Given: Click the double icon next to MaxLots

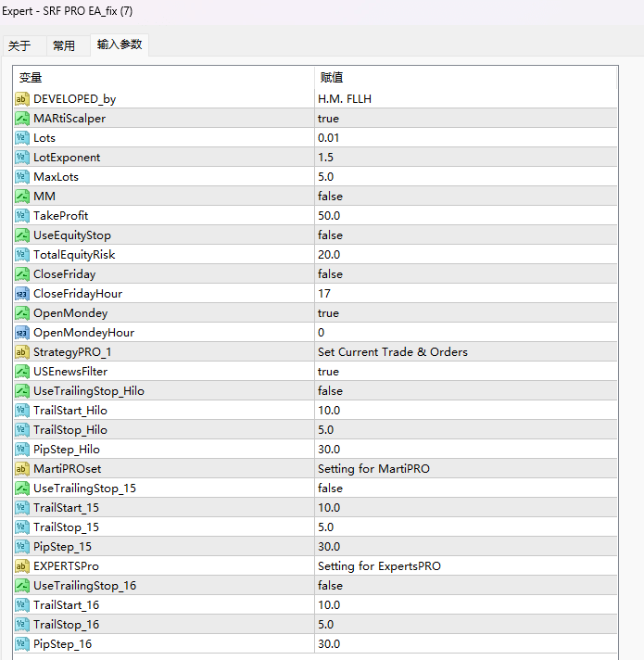Looking at the screenshot, I should point(22,177).
